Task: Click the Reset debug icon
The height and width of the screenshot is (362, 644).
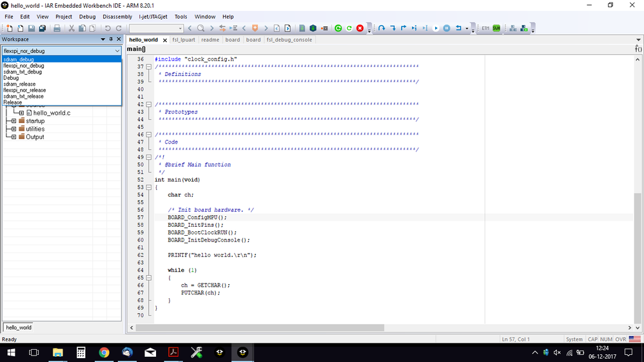Action: click(458, 28)
